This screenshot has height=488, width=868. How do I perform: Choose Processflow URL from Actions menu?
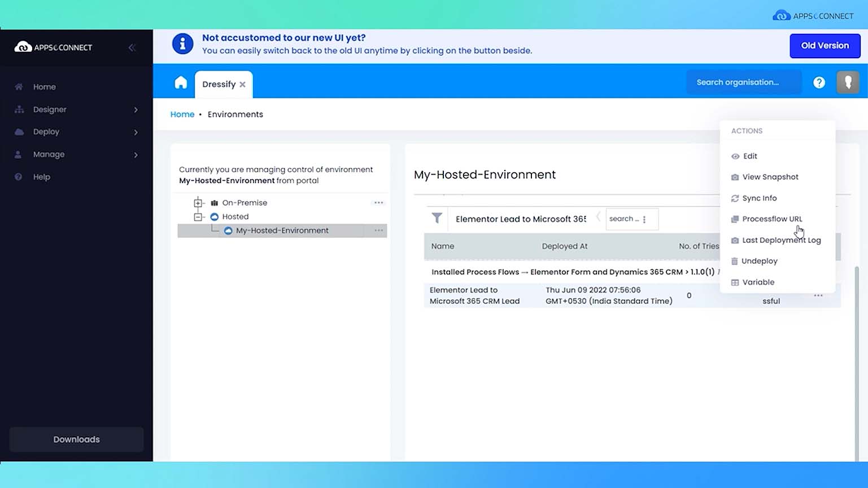pyautogui.click(x=772, y=219)
